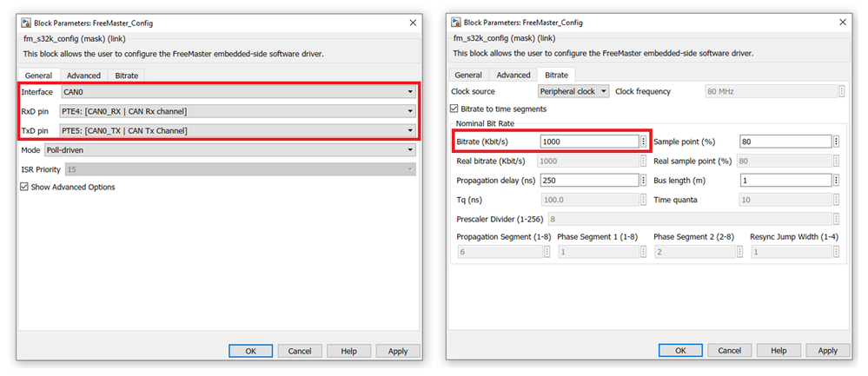
Task: Click the Sample point (%) input field
Action: pyautogui.click(x=786, y=142)
